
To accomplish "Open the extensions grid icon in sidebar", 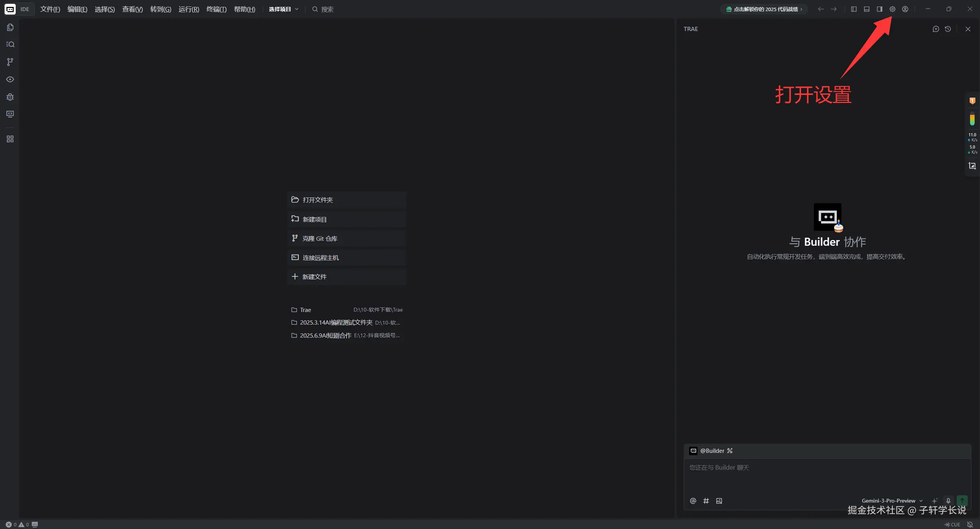I will tap(10, 139).
